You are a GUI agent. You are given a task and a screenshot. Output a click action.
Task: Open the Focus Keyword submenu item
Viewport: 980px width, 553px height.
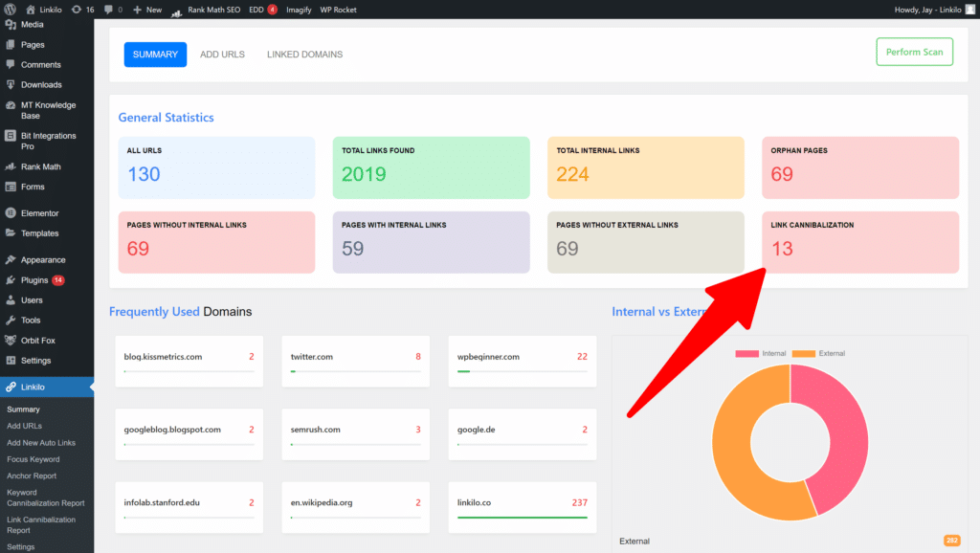[33, 459]
